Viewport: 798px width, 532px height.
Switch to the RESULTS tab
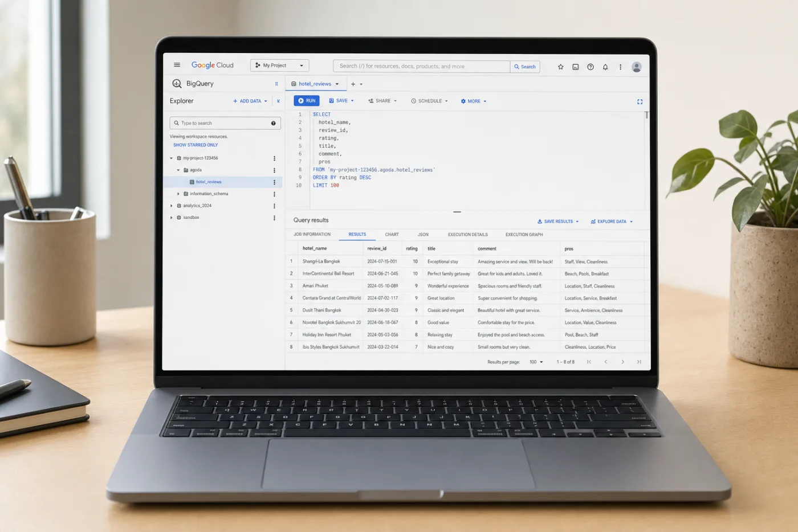coord(357,235)
